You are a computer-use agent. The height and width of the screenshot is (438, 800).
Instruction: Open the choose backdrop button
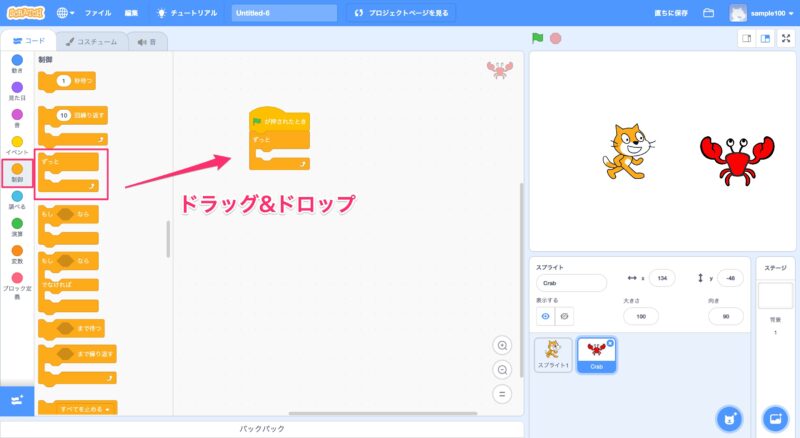coord(775,417)
